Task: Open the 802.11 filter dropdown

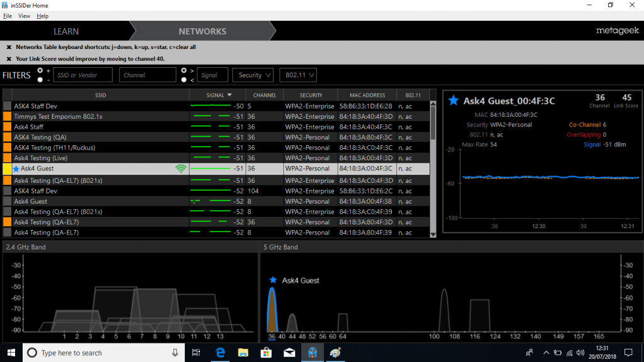Action: (x=297, y=74)
